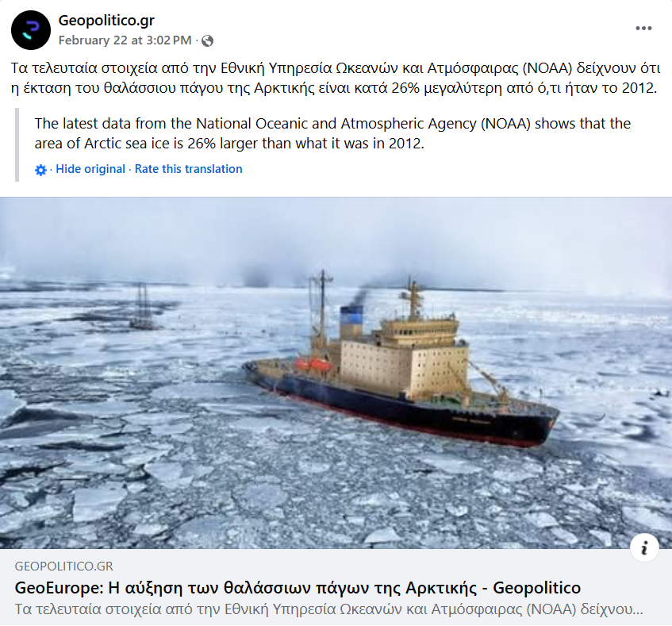Open translation settings gear icon
672x626 pixels.
point(40,170)
